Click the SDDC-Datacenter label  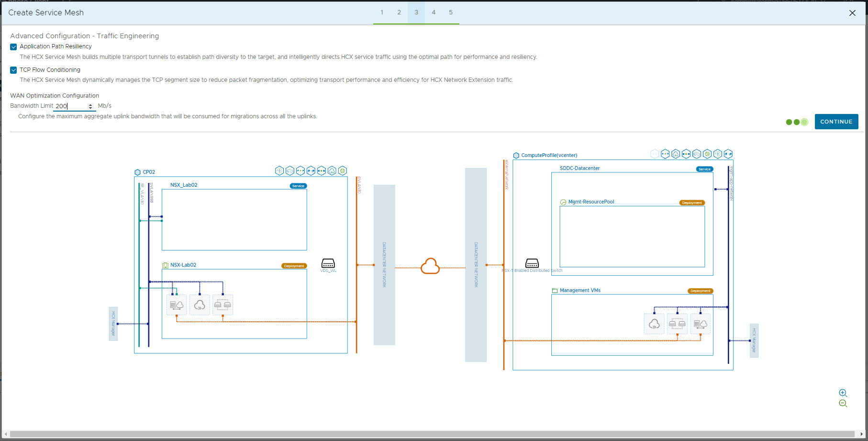(579, 169)
